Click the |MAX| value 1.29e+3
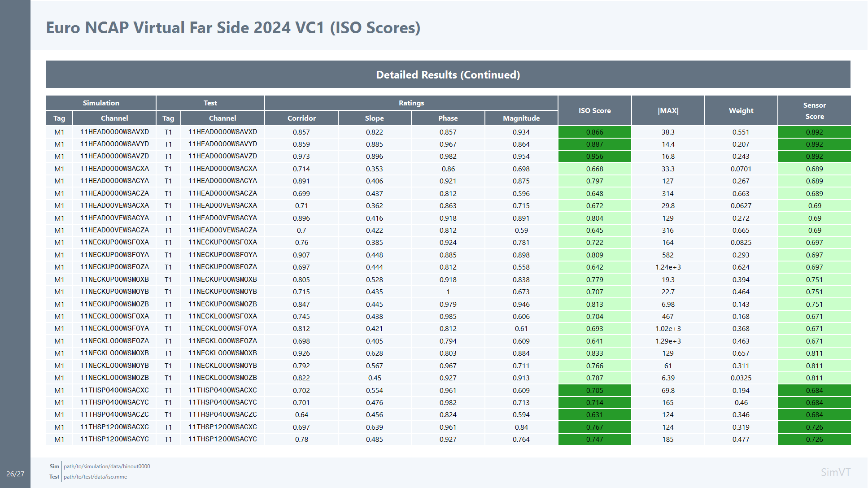This screenshot has height=488, width=868. pyautogui.click(x=668, y=341)
